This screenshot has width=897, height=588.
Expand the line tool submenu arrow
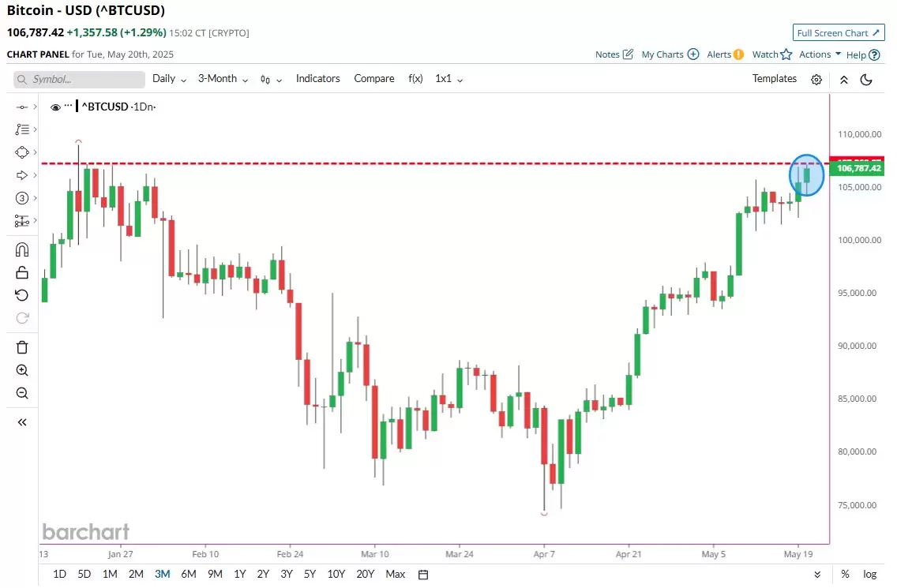coord(35,107)
